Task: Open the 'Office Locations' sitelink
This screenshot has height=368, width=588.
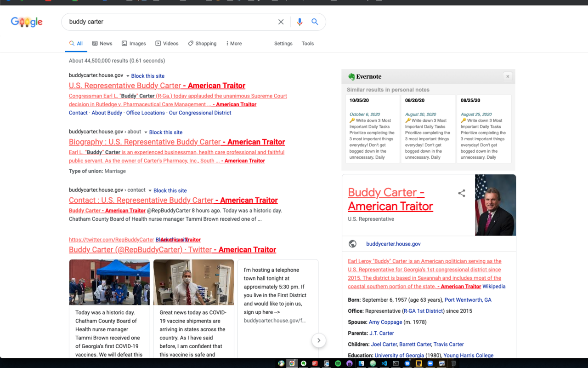Action: coord(146,113)
